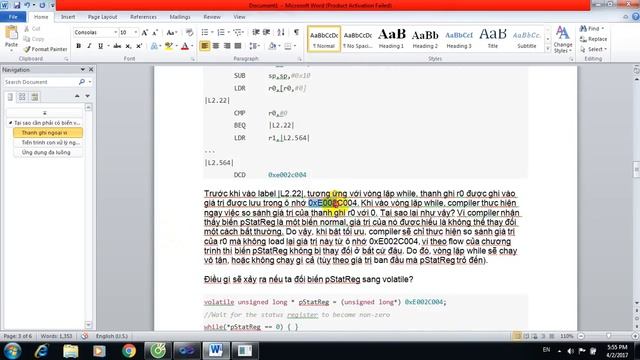Viewport: 640px width, 360px height.
Task: Select the 'Ứng dụng đa luồng' heading
Action: tap(48, 152)
